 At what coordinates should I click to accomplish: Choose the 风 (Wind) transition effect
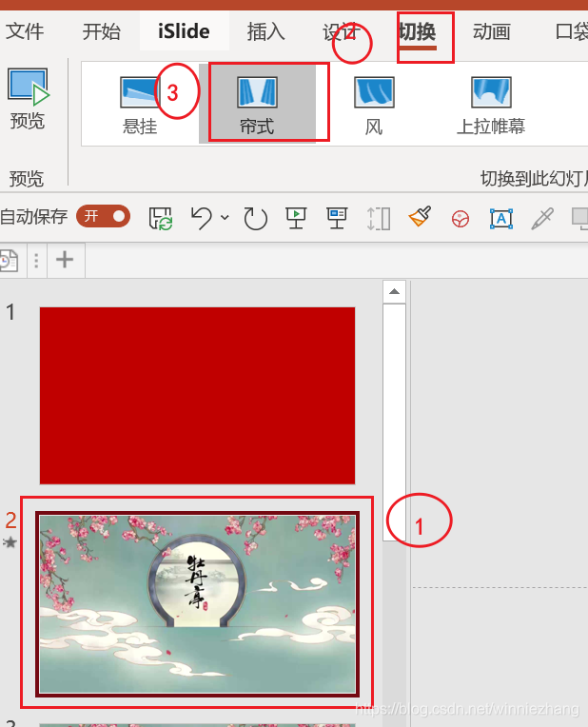(374, 106)
